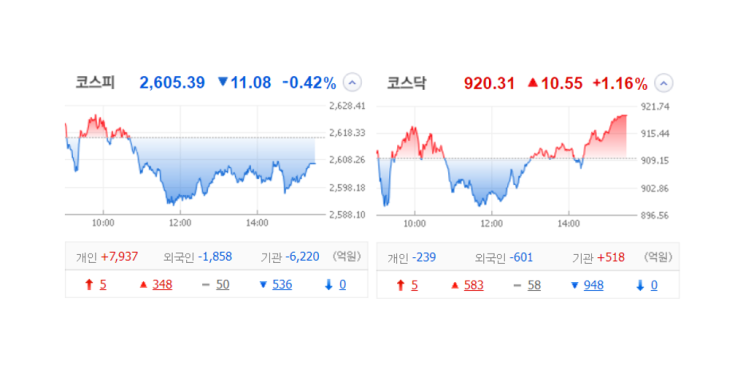Open KOSDAQ falling stocks count 948

click(593, 285)
